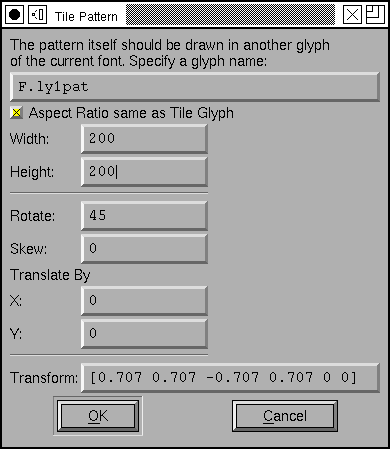Click the Translate By heading
The height and width of the screenshot is (449, 390).
point(50,275)
